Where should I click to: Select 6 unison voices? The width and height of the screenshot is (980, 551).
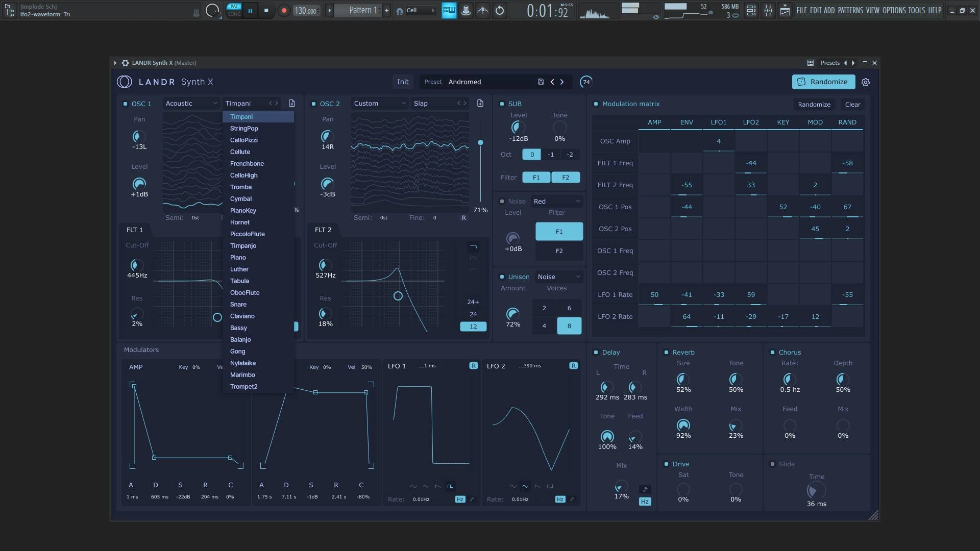[569, 308]
